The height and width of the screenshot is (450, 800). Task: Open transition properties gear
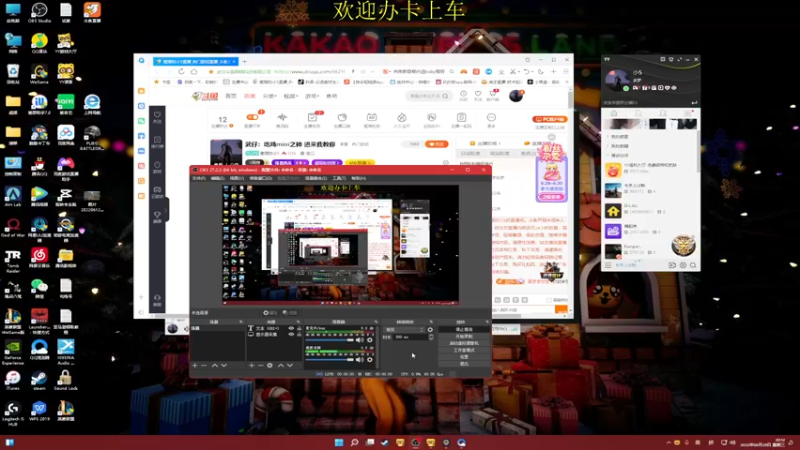pos(430,330)
